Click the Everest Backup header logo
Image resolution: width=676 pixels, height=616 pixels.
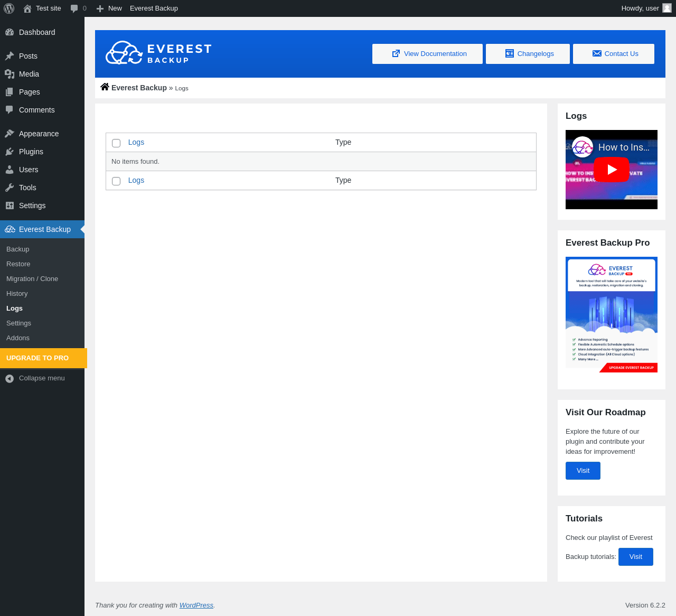158,53
